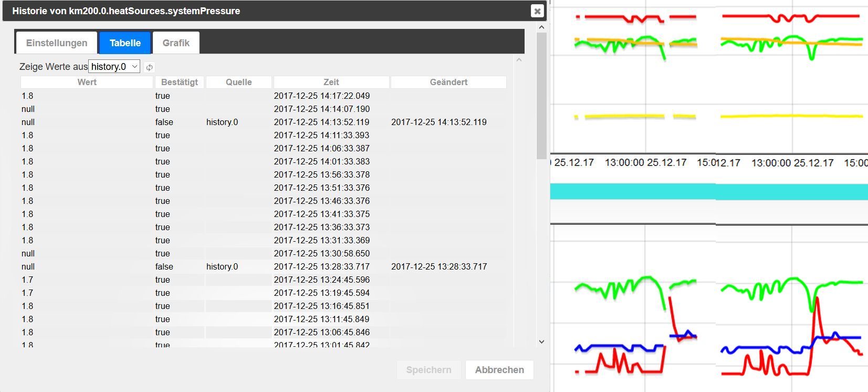The width and height of the screenshot is (868, 392).
Task: Click Geändert column value 2017-12-25 13:28:33.717
Action: [x=439, y=266]
